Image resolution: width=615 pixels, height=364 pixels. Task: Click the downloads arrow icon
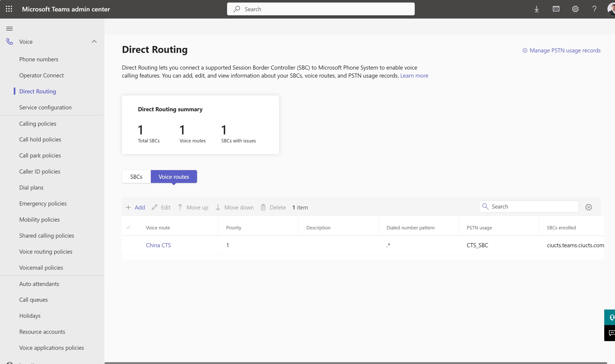[x=536, y=9]
